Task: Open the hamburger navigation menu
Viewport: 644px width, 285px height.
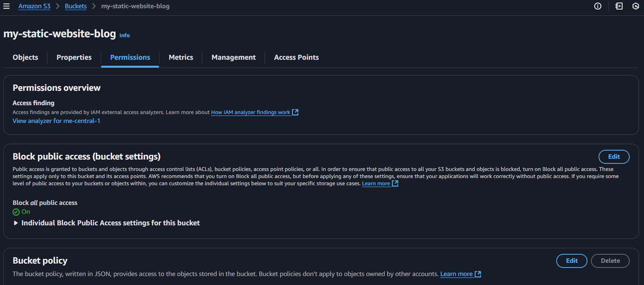Action: pyautogui.click(x=6, y=6)
